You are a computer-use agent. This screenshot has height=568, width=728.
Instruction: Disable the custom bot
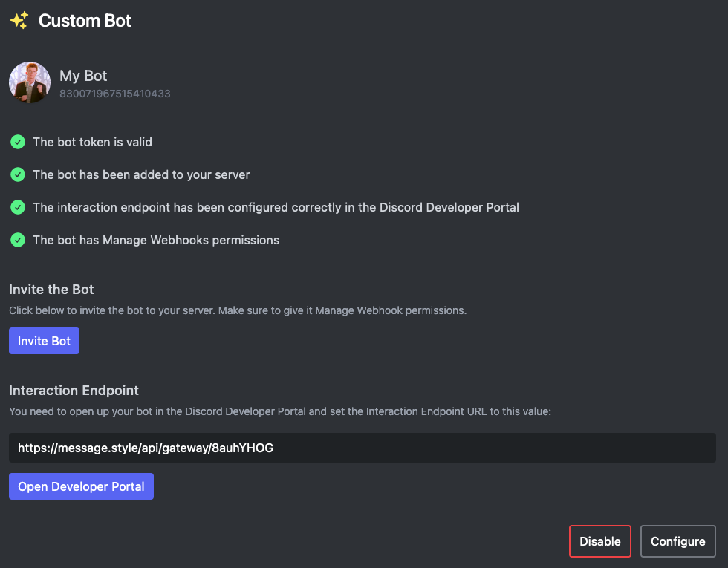[x=599, y=541]
